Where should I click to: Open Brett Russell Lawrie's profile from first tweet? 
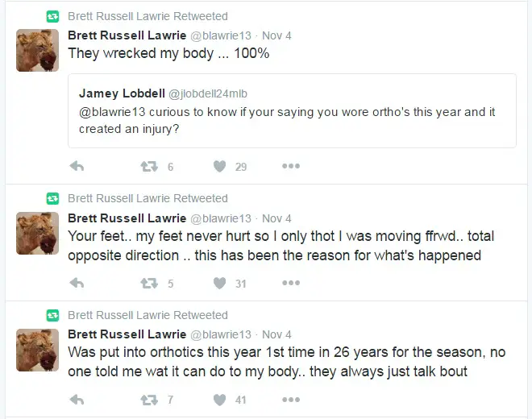pyautogui.click(x=125, y=35)
